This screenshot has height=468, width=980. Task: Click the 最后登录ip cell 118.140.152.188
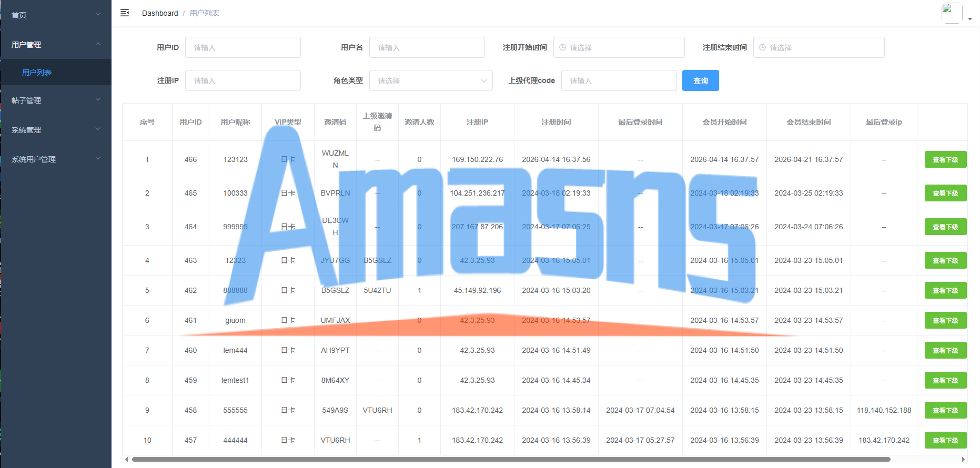click(x=884, y=410)
